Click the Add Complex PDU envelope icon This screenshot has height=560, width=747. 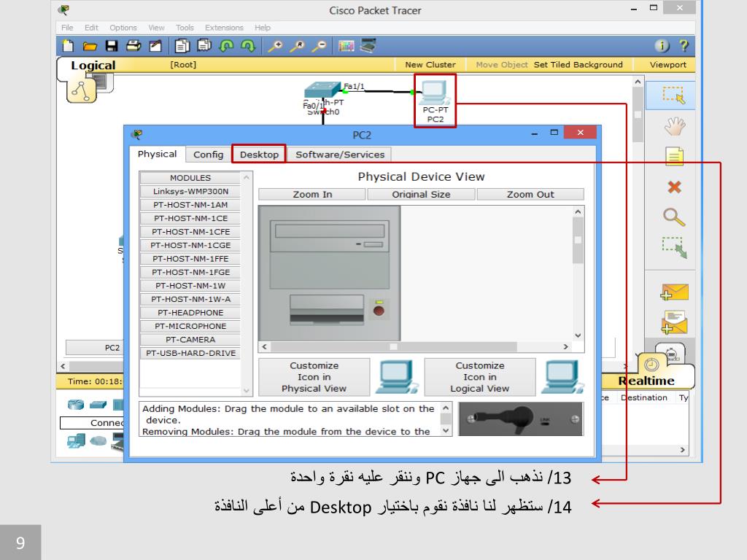[674, 322]
